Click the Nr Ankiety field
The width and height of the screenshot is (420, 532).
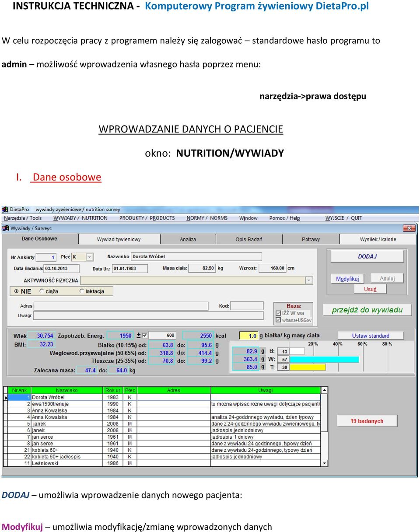coord(46,257)
